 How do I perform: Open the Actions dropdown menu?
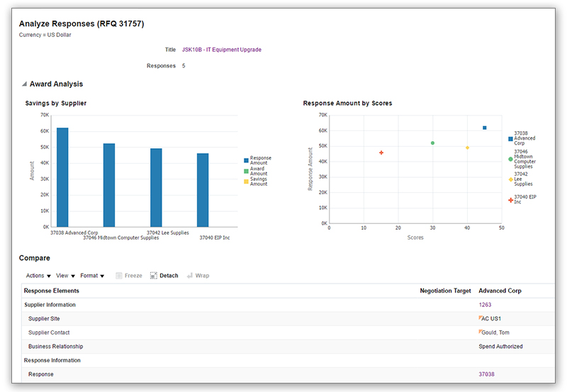point(38,276)
